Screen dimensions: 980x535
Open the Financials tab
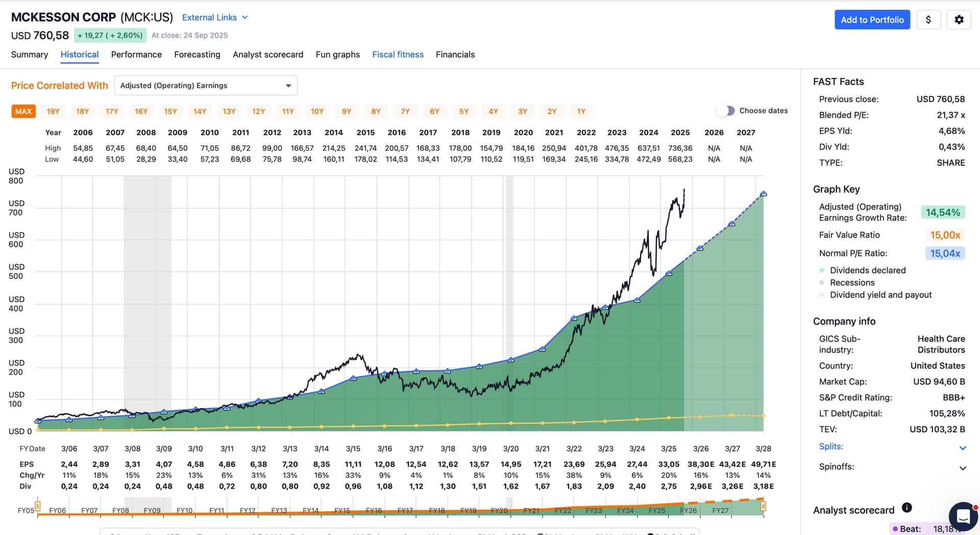(455, 55)
